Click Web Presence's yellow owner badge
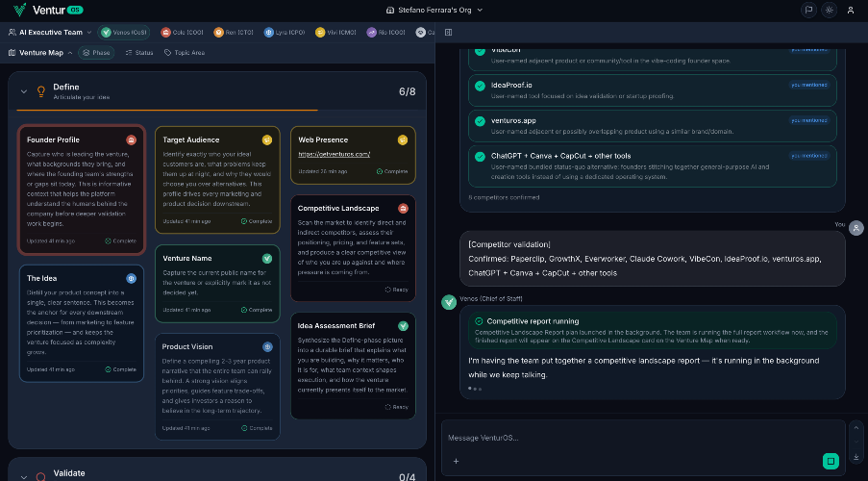Screen dimensions: 868x481 coord(403,139)
